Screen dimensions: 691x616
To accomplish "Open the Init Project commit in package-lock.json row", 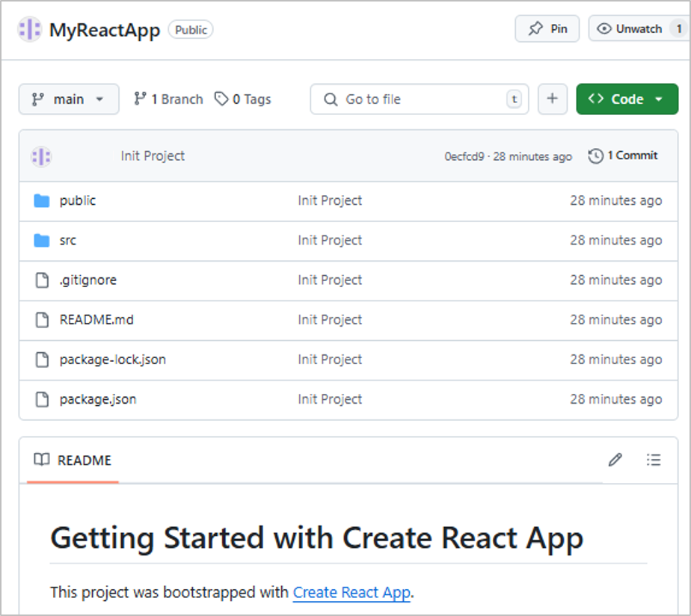I will point(330,359).
